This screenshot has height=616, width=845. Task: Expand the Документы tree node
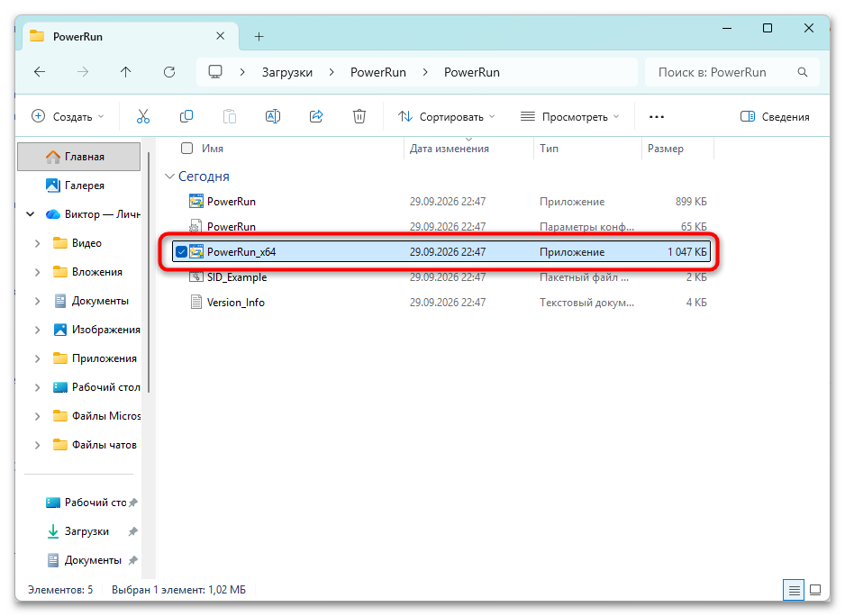(x=37, y=301)
